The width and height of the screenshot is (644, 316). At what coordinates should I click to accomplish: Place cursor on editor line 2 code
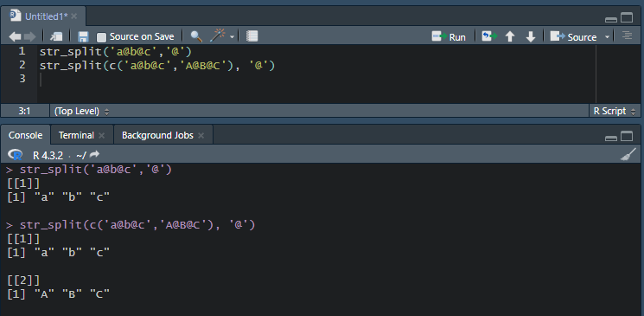coord(157,65)
